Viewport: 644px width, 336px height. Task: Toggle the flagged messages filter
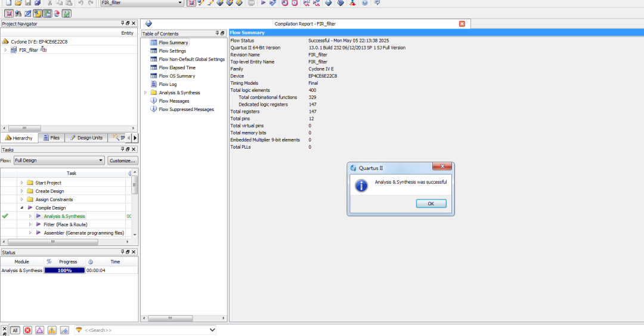pyautogui.click(x=64, y=330)
